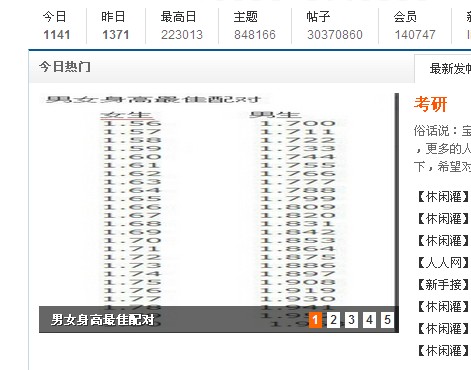Switch to the 最新发帖 tab
Viewport: 471px width, 370px height.
450,69
